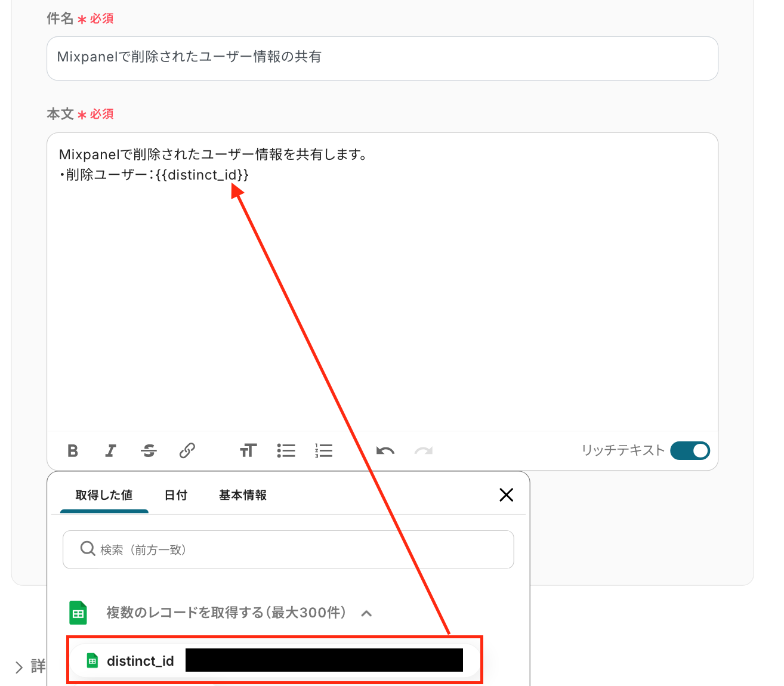
Task: Collapse the 複数のレコードを取得する section
Action: coord(367,613)
